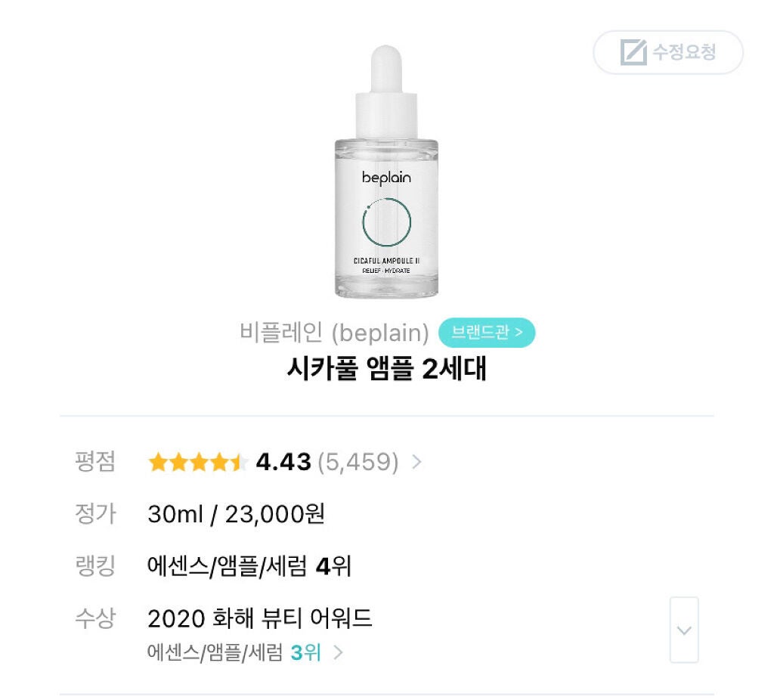774x700 pixels.
Task: Select the 평점 rating label
Action: [x=94, y=462]
